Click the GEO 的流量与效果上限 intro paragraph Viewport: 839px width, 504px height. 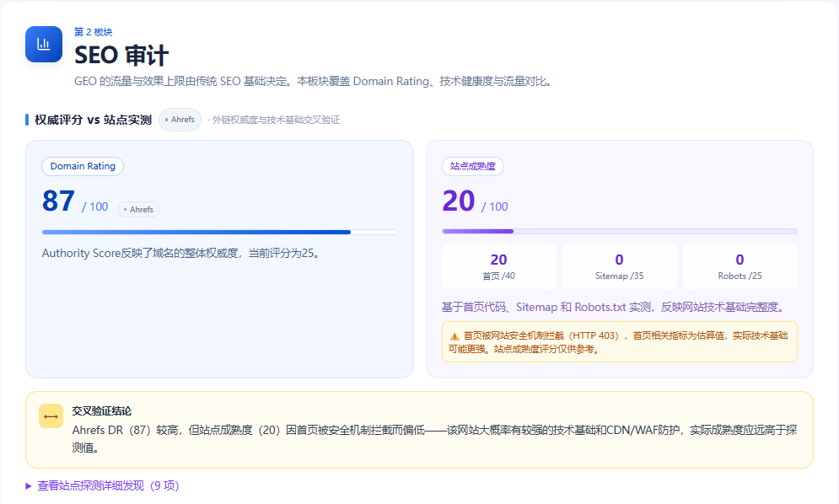coord(314,81)
